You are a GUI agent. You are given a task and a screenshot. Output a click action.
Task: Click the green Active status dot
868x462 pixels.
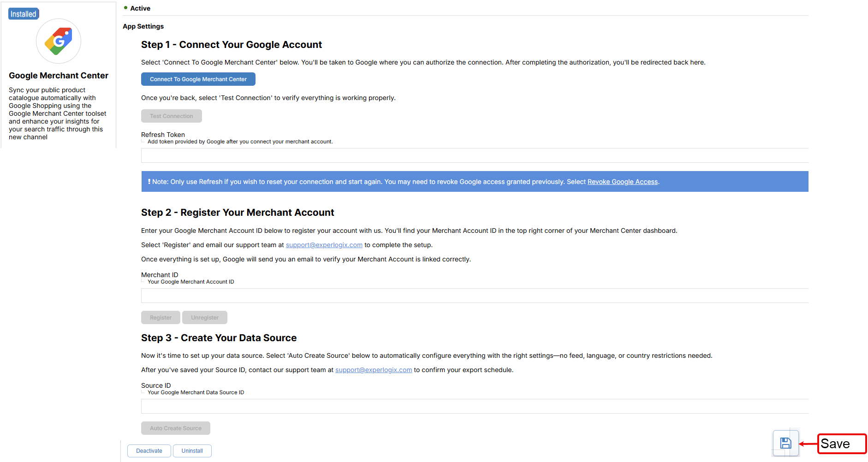(125, 8)
